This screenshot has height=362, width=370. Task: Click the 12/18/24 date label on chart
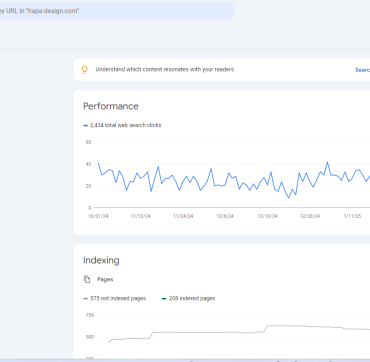pyautogui.click(x=267, y=216)
